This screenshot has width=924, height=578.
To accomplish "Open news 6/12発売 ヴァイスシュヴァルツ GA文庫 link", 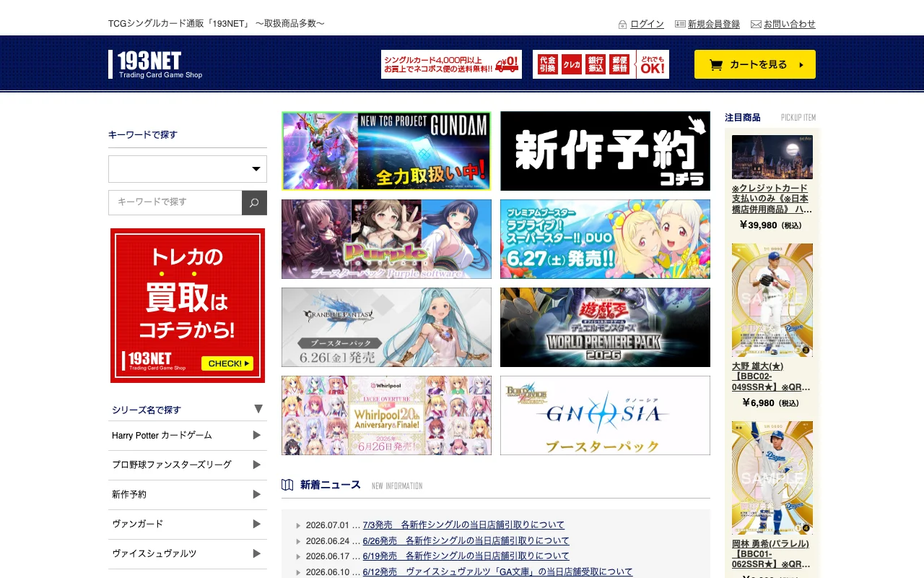I will point(497,572).
